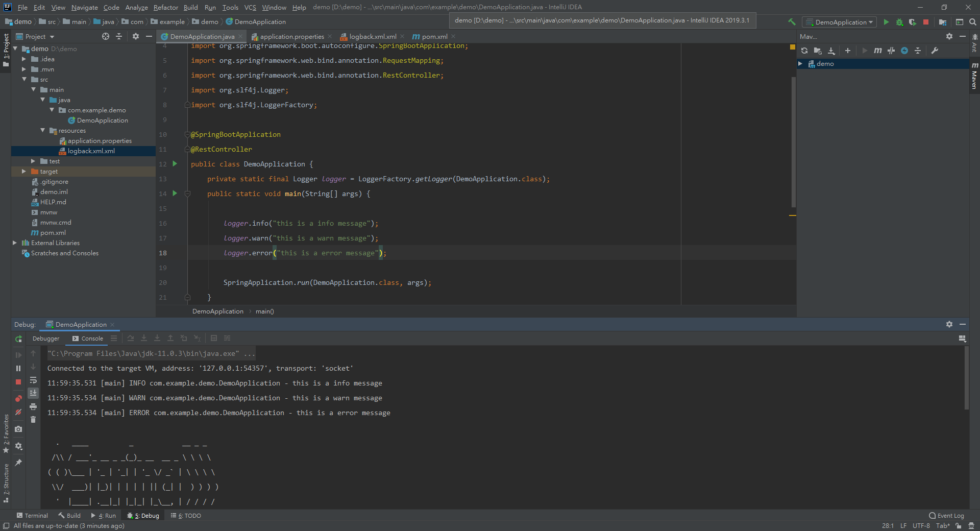Open Maven settings wrench icon
Viewport: 980px width, 531px height.
tap(935, 51)
